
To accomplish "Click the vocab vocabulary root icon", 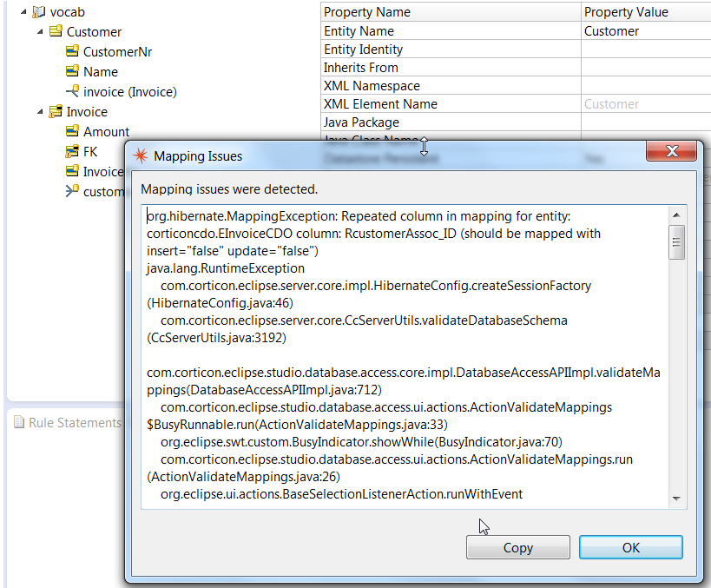I will (39, 12).
